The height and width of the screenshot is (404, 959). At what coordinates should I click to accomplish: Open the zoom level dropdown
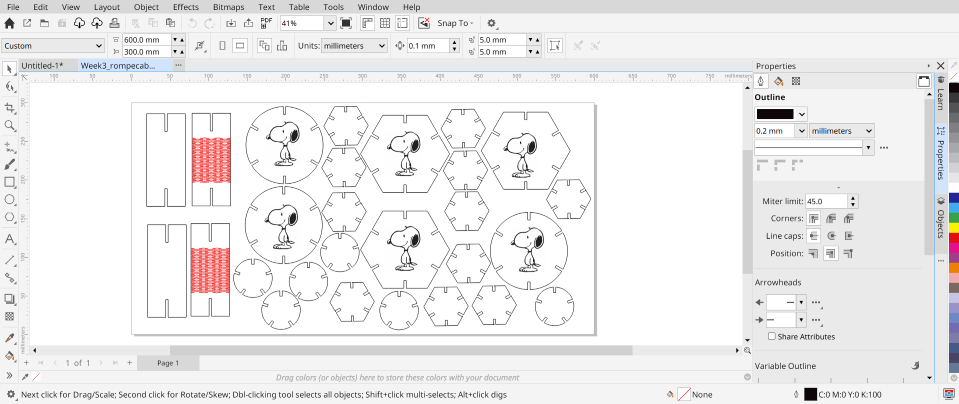click(330, 23)
